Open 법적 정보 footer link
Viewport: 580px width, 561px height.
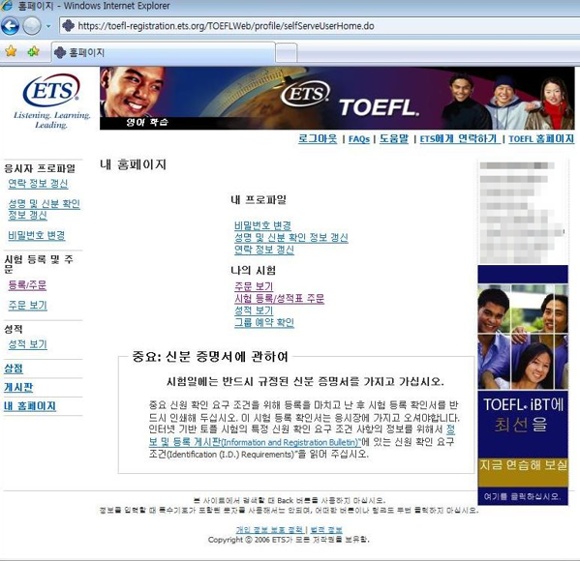click(326, 530)
